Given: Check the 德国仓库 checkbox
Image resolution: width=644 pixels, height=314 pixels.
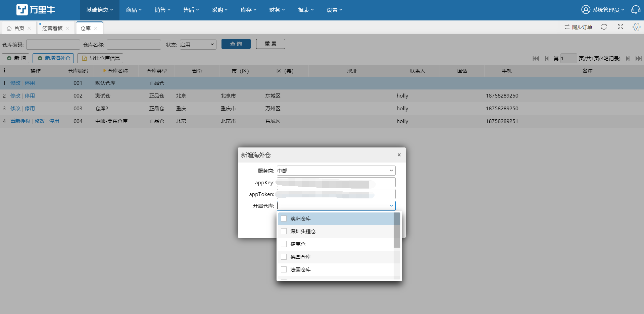Looking at the screenshot, I should (284, 257).
